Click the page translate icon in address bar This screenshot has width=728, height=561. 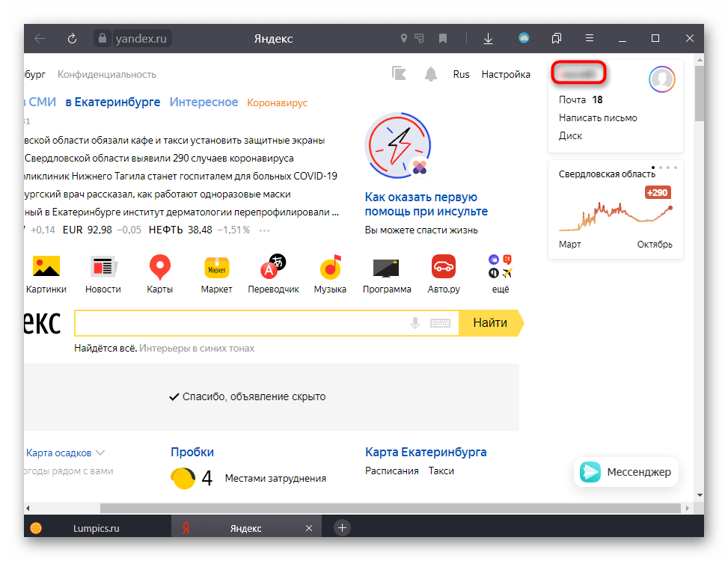coord(419,38)
